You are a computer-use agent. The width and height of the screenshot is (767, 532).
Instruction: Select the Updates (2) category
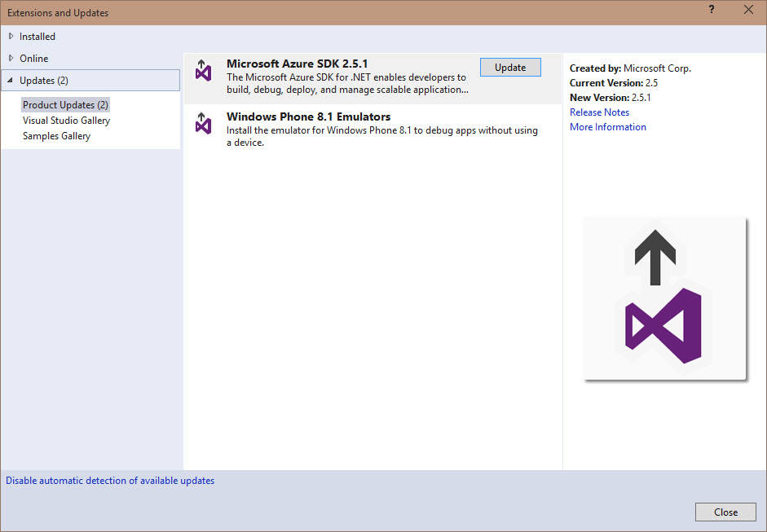pos(90,80)
